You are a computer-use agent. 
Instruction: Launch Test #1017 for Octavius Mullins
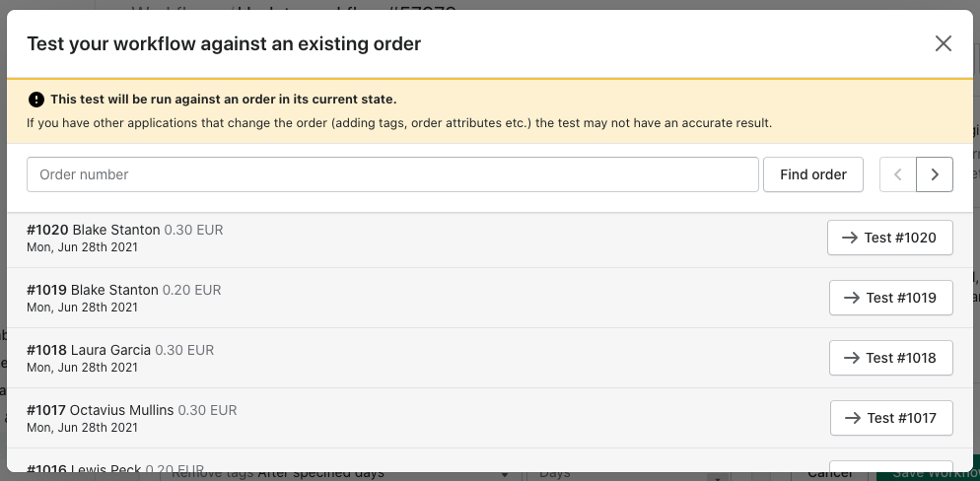(891, 418)
